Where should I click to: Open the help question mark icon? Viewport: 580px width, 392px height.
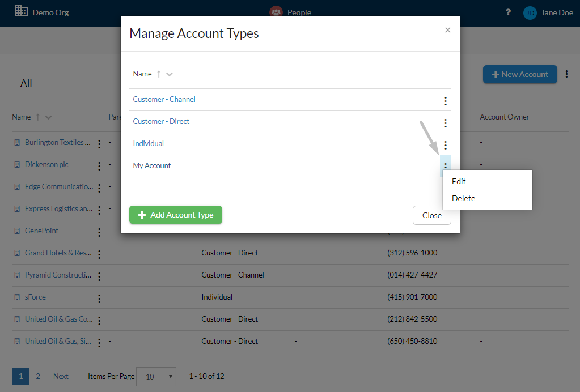(508, 12)
